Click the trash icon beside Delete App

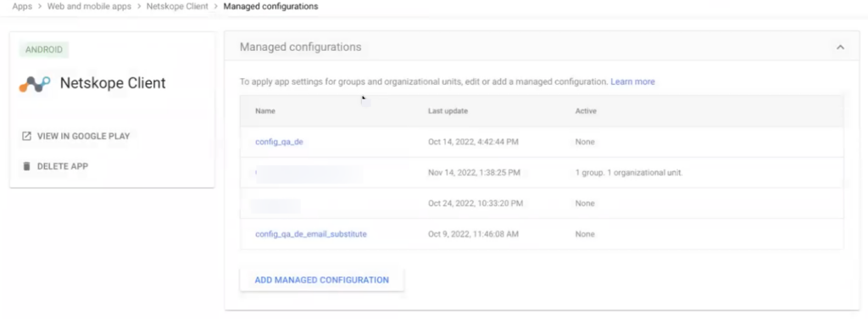(26, 166)
